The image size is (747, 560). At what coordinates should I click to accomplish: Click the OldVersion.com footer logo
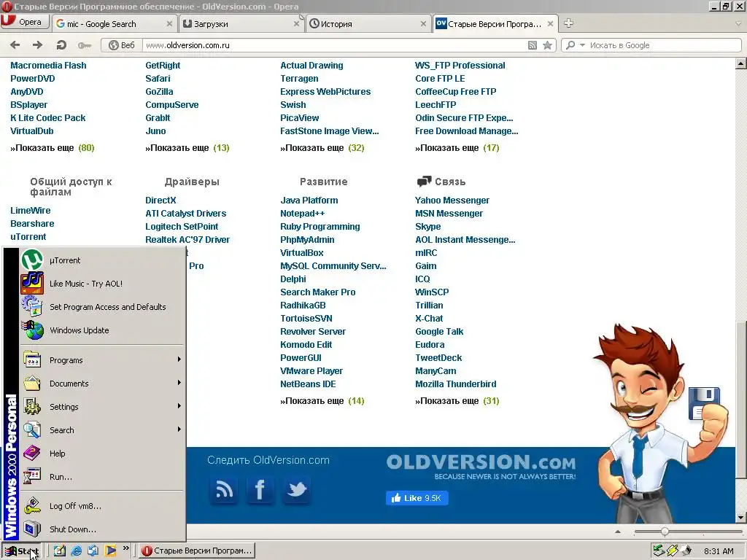coord(481,466)
